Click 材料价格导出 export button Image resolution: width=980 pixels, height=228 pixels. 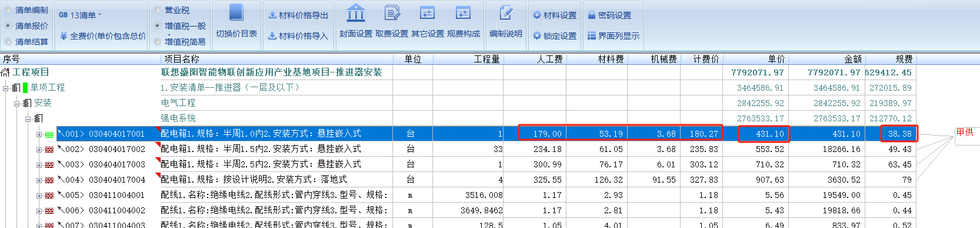click(298, 15)
